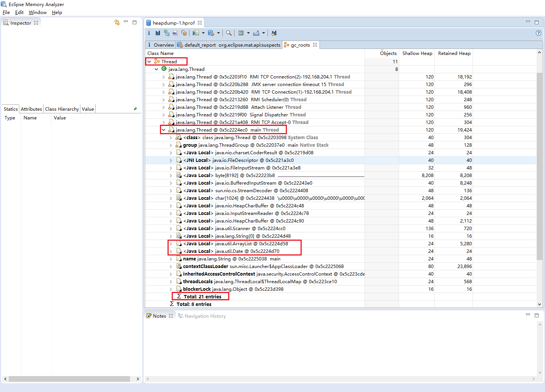Open the File menu

tap(6, 12)
